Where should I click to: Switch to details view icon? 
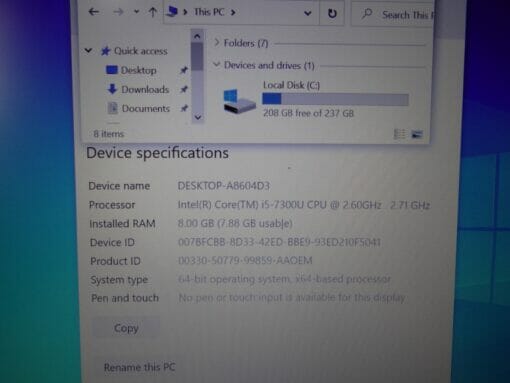click(x=399, y=134)
